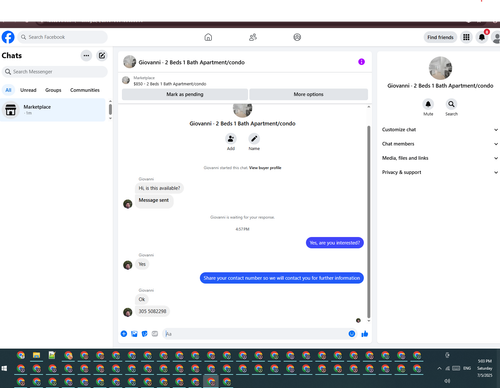Image resolution: width=500 pixels, height=388 pixels.
Task: Click the Search Facebook field
Action: (x=63, y=37)
